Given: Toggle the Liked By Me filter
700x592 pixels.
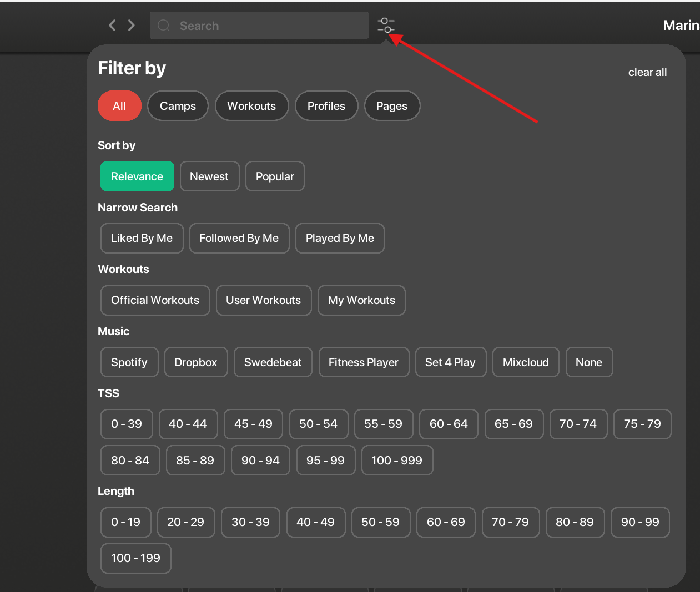Looking at the screenshot, I should tap(142, 238).
